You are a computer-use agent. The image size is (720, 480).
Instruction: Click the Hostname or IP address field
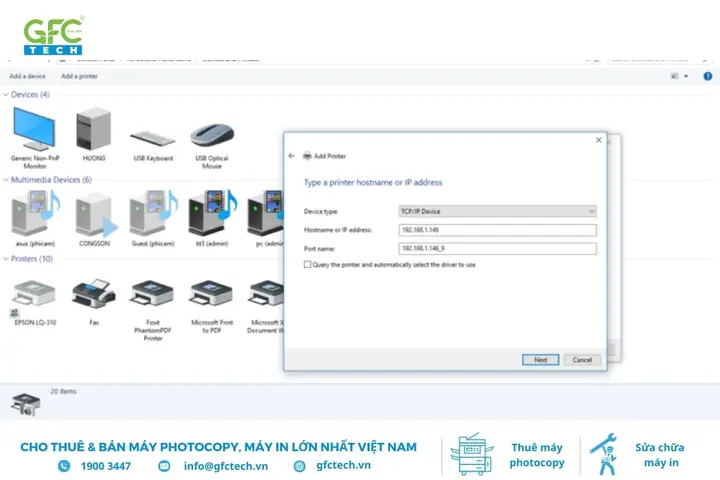tap(497, 230)
